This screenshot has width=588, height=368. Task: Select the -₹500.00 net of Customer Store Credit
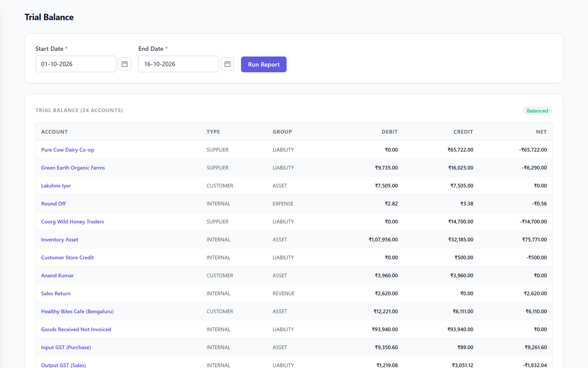pos(537,258)
